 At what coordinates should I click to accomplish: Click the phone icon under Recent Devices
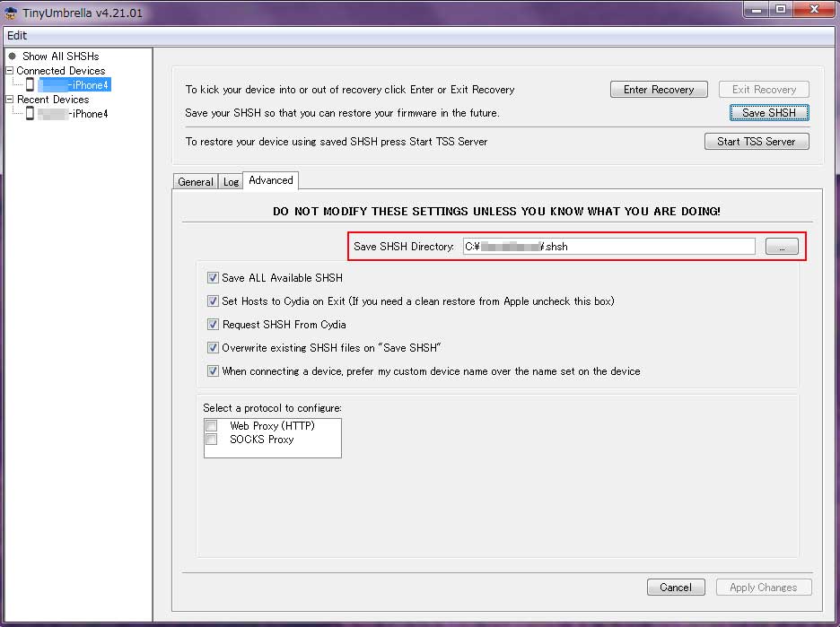click(30, 114)
